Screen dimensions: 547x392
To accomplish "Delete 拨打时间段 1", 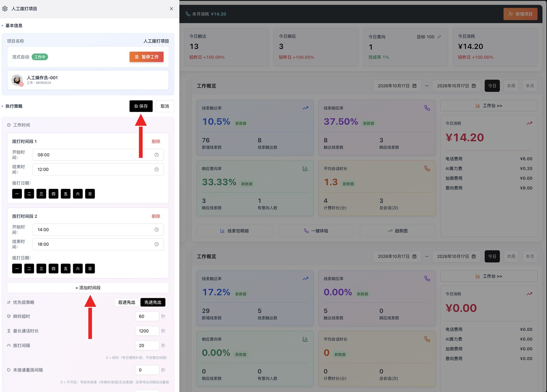I will [156, 141].
